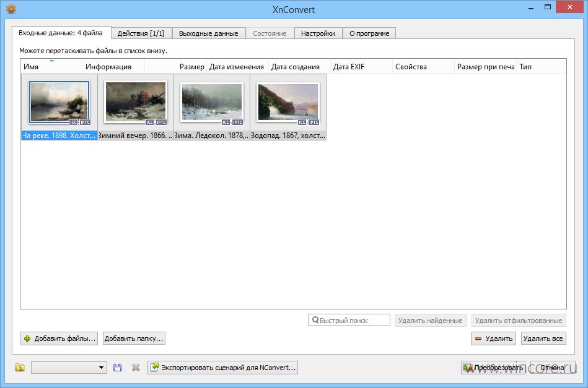
Task: Sort by the 'Имя' column header
Action: coord(52,67)
